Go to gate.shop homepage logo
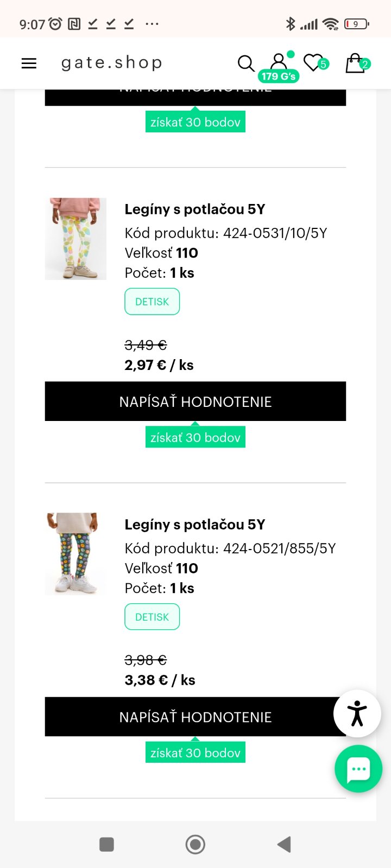 click(x=111, y=63)
